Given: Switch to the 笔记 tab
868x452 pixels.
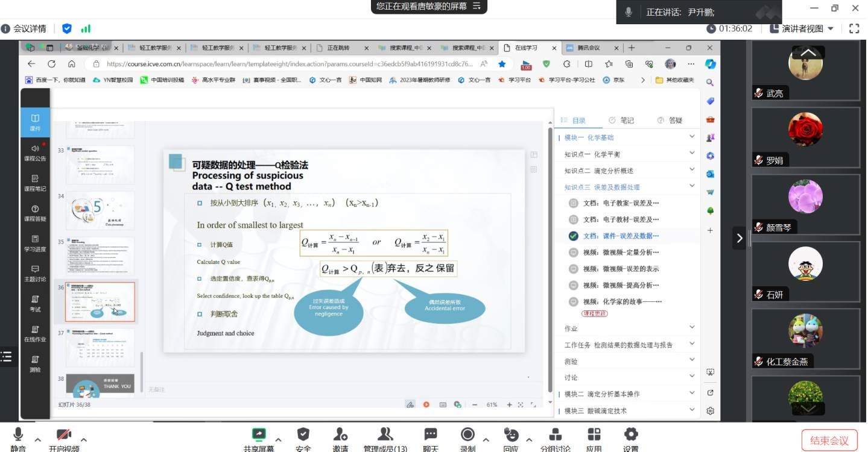Looking at the screenshot, I should [x=621, y=120].
